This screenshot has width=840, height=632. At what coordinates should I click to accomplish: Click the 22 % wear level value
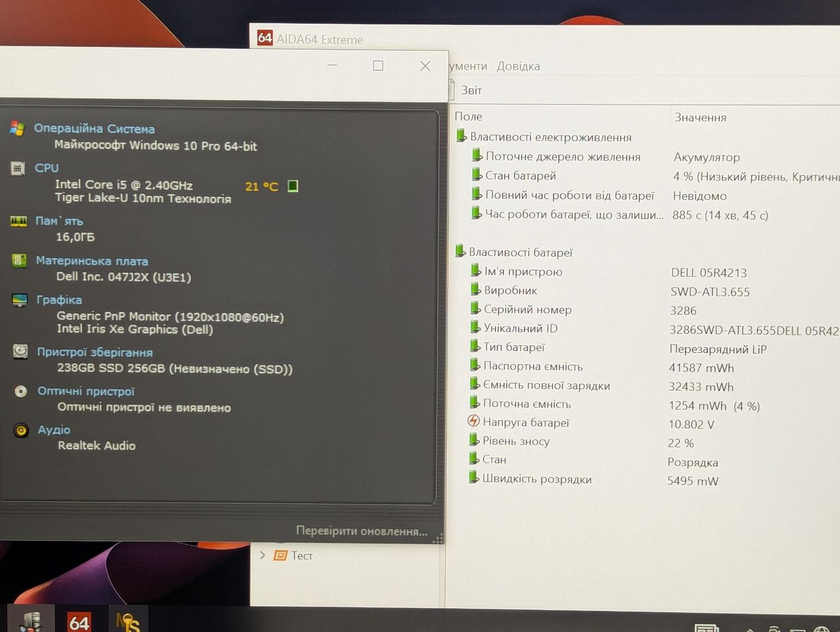(681, 443)
